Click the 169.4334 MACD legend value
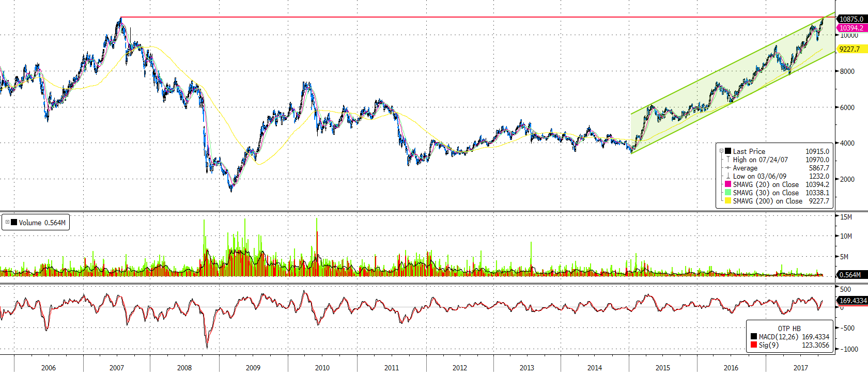The width and height of the screenshot is (868, 376). pos(815,337)
